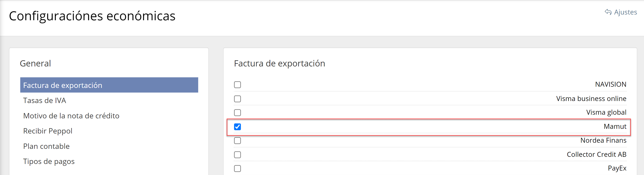Enable the Nordea Finans checkbox
This screenshot has height=175, width=644.
tap(237, 141)
